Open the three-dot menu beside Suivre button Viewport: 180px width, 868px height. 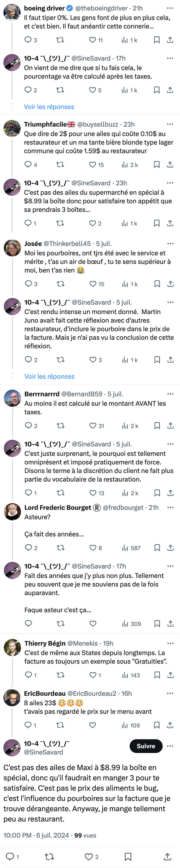(x=170, y=746)
